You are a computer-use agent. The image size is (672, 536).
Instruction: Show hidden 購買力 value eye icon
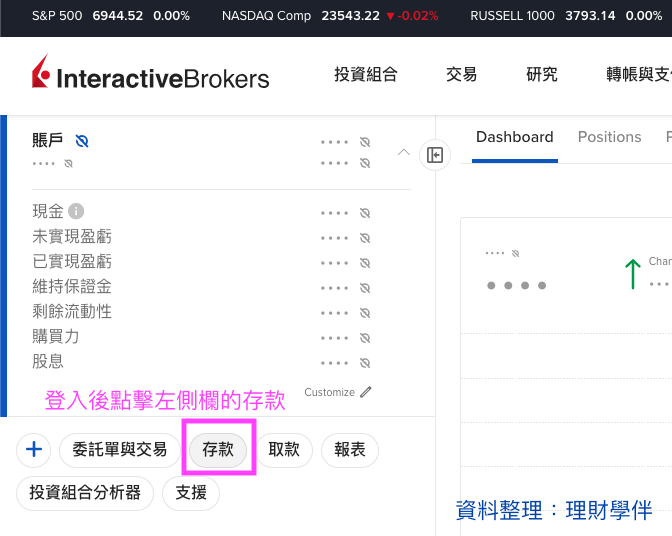coord(365,337)
